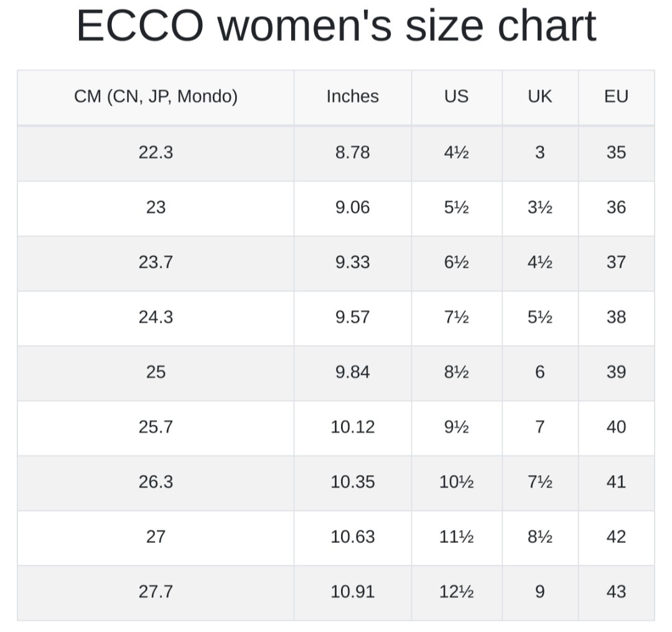
Task: Select the EU column header
Action: click(x=616, y=97)
